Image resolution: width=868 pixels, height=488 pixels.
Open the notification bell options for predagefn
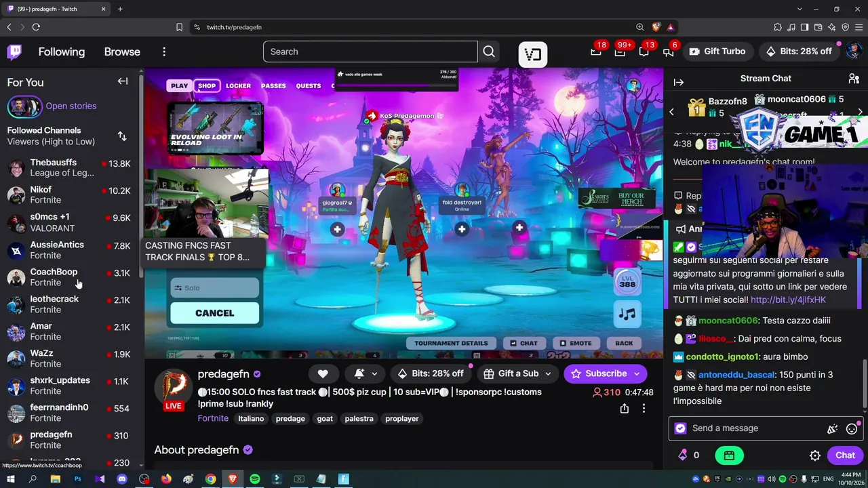[365, 373]
